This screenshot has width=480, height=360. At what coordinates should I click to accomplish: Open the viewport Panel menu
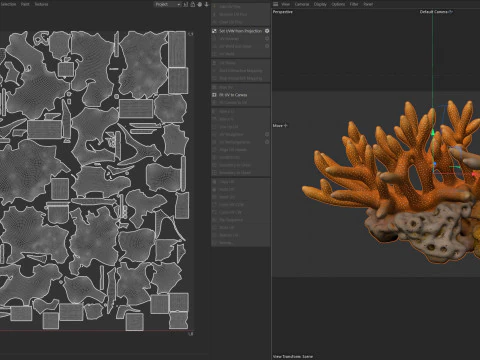click(368, 4)
